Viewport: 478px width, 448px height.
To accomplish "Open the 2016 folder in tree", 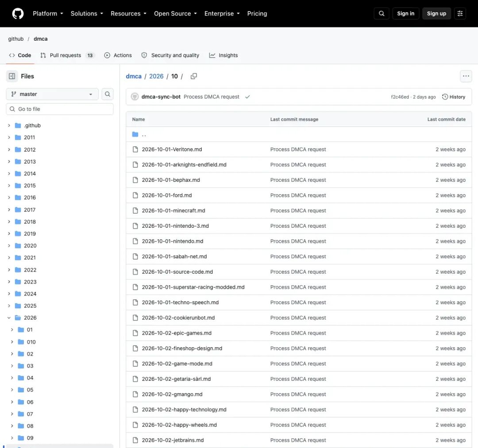I will (30, 198).
